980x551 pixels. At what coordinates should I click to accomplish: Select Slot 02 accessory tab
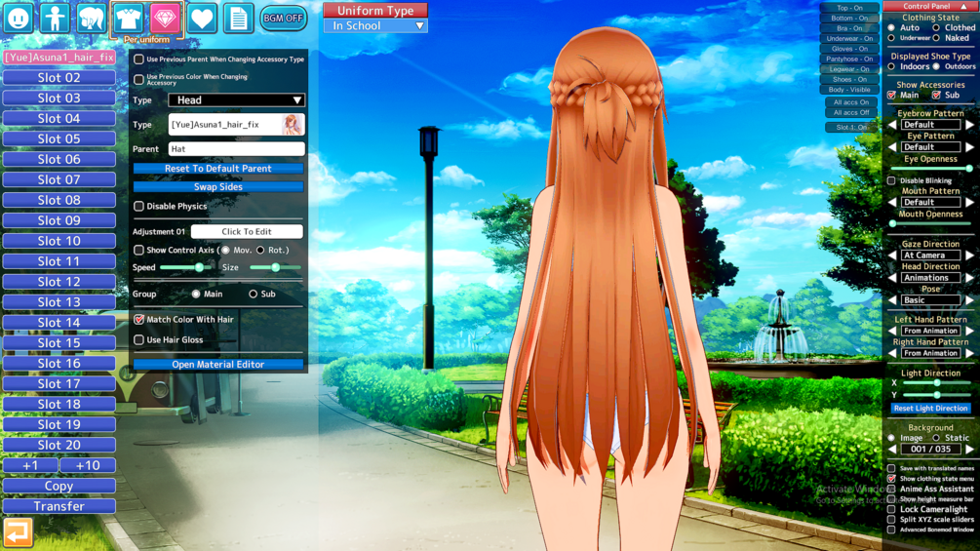59,77
